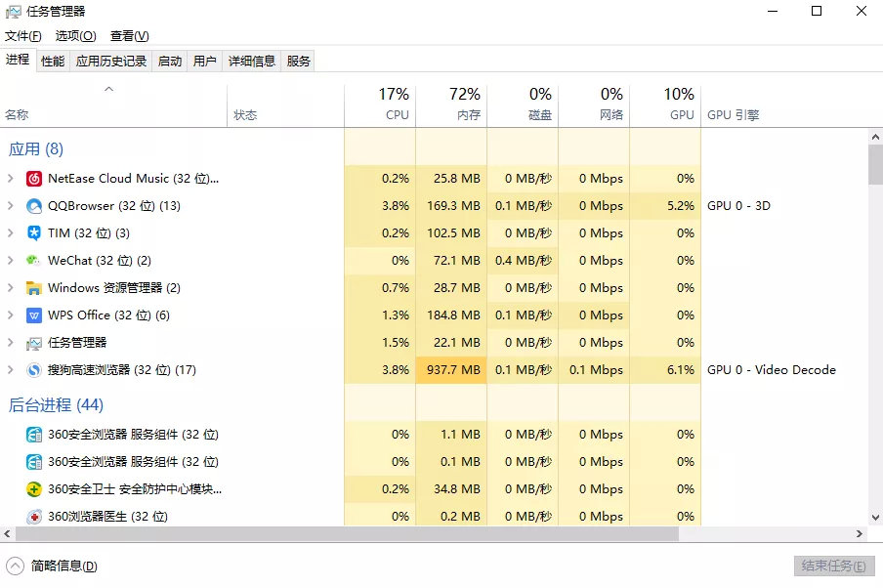Collapse to 简略信息 view
The height and width of the screenshot is (588, 883).
click(54, 566)
